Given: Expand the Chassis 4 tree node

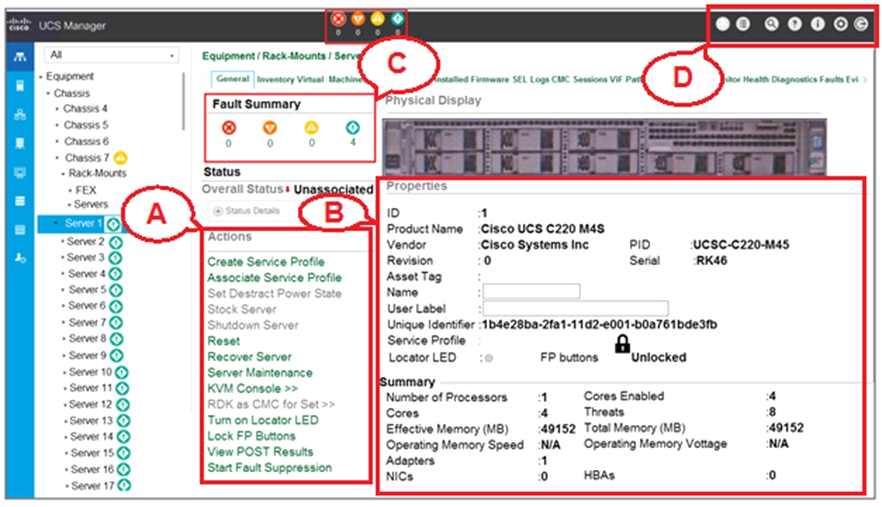Looking at the screenshot, I should [x=57, y=109].
